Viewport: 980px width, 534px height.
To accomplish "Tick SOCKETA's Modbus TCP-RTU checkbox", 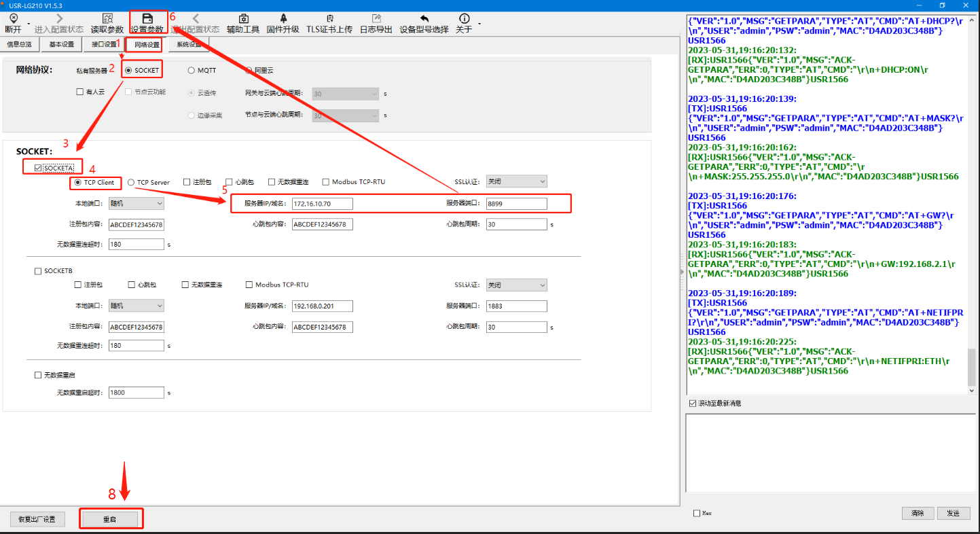I will click(326, 182).
